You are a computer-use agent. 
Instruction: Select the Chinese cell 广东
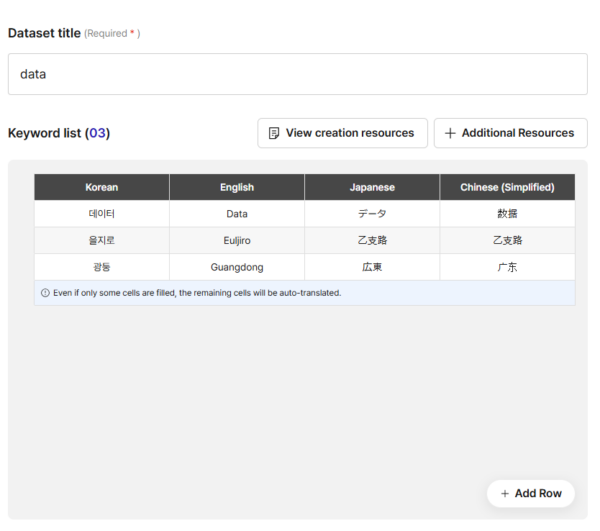[x=507, y=268]
